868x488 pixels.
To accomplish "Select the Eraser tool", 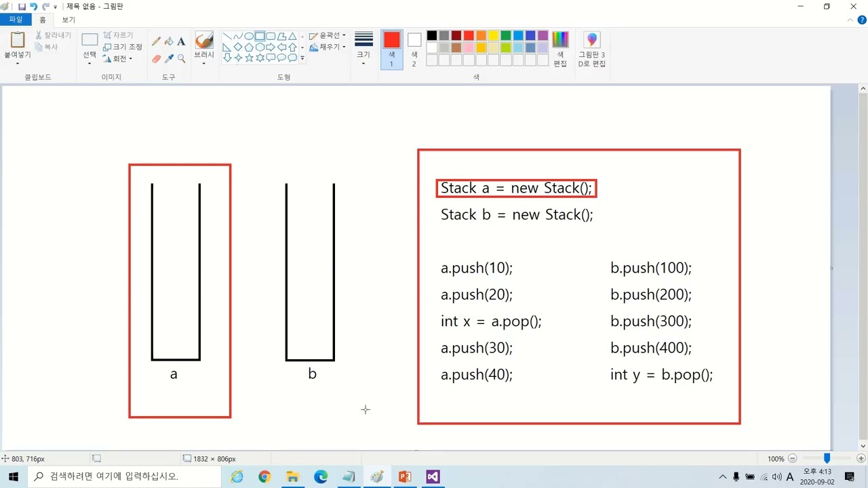I will pos(157,59).
